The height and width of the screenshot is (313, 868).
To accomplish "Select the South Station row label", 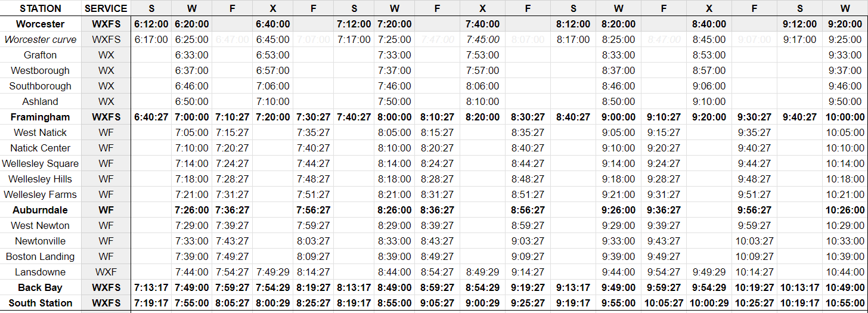I will [x=41, y=303].
